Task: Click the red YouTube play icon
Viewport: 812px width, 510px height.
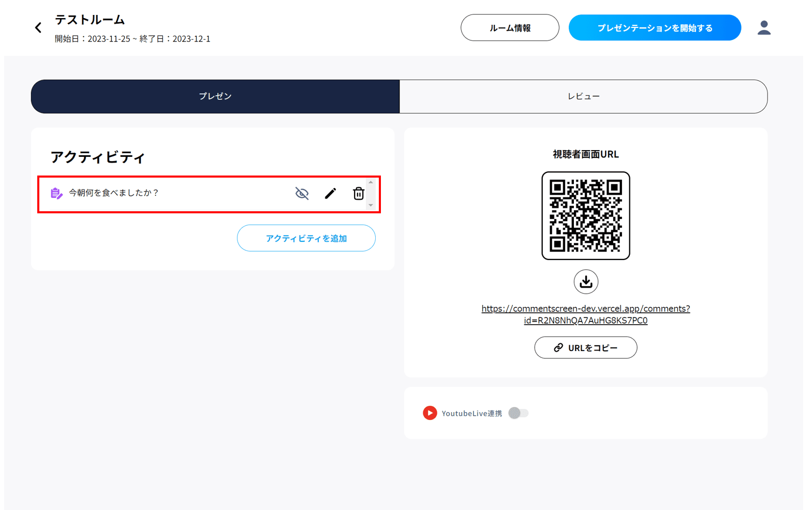Action: coord(430,413)
